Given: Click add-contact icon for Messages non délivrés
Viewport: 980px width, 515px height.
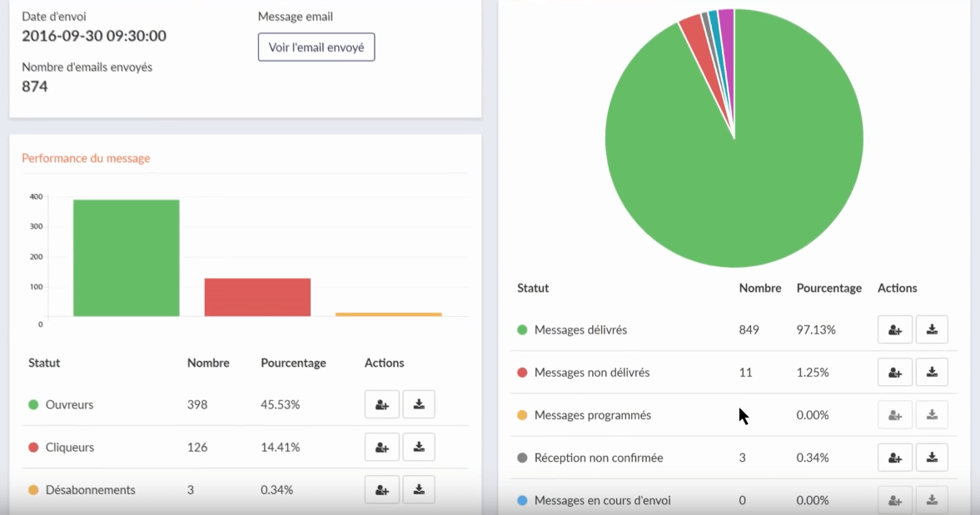Looking at the screenshot, I should click(x=895, y=372).
